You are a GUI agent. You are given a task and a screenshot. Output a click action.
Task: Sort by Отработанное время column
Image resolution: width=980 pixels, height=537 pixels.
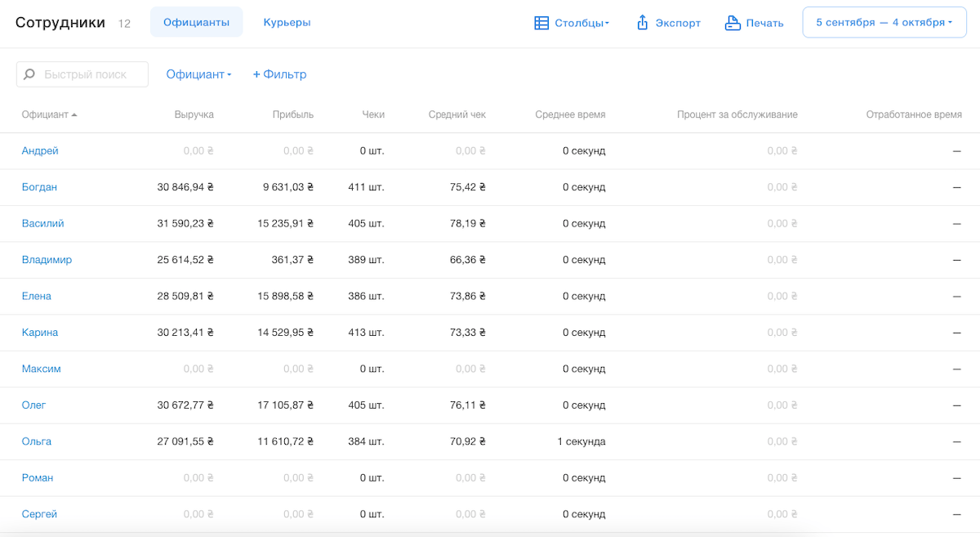(913, 115)
